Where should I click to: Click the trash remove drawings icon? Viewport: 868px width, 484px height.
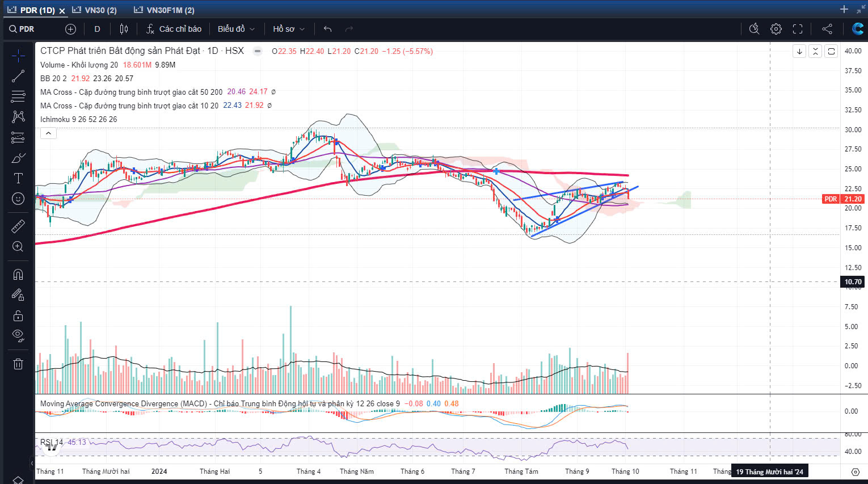pos(18,364)
